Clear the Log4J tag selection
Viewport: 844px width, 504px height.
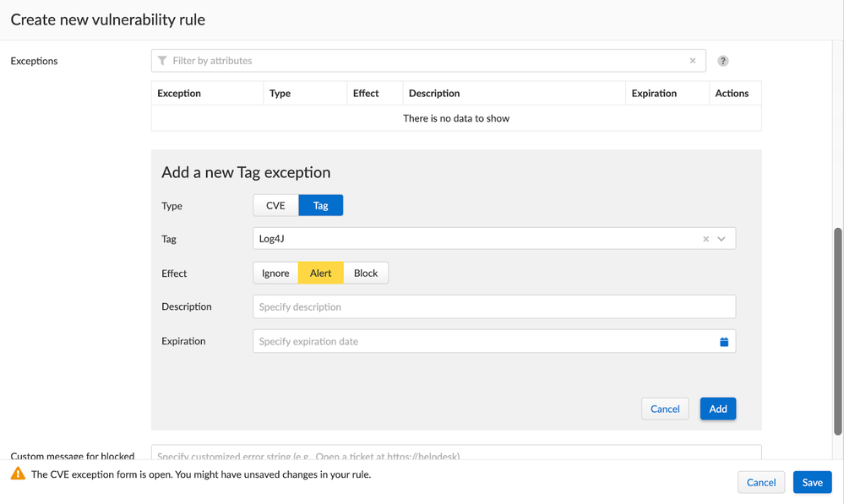(x=706, y=239)
